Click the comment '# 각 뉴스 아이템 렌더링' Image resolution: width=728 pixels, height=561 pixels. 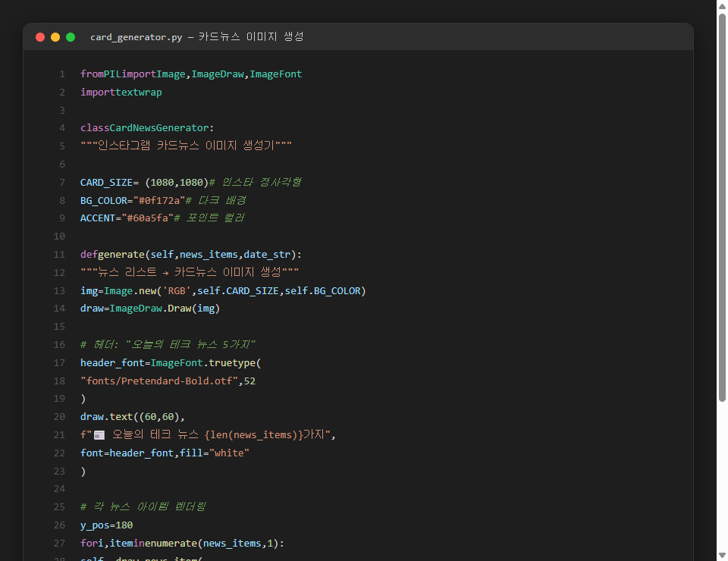coord(143,507)
